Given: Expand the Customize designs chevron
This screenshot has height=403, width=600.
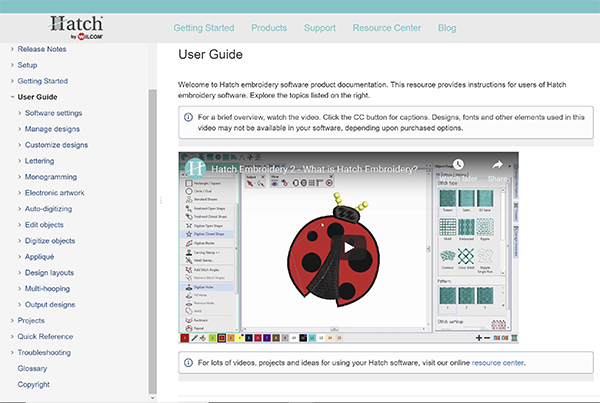Looking at the screenshot, I should [x=20, y=145].
